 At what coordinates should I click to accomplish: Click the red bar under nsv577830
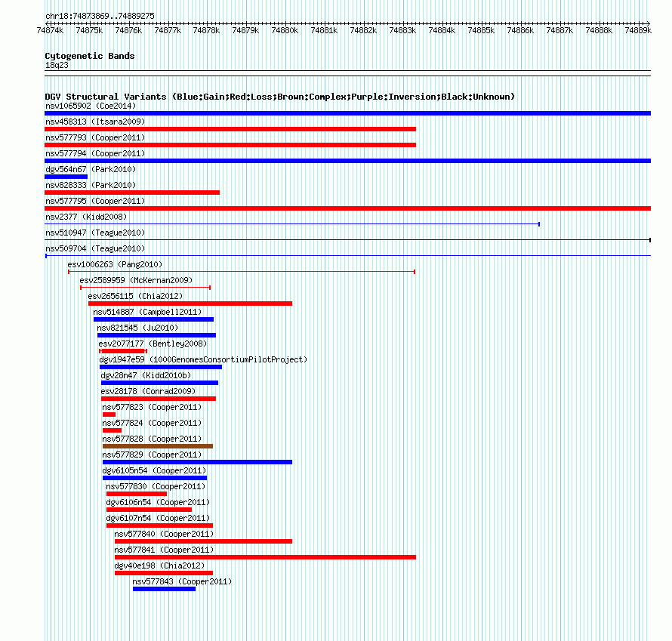(x=137, y=494)
